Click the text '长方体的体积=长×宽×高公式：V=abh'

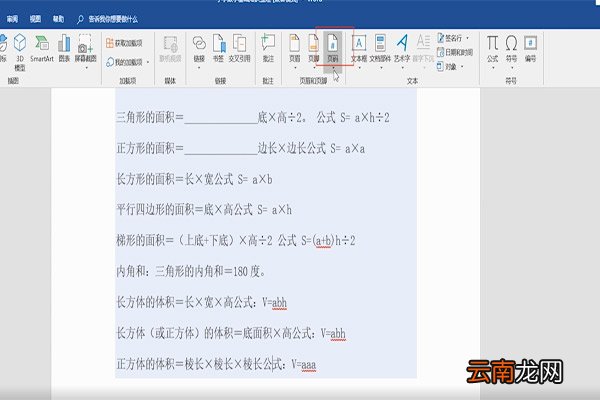pos(201,302)
